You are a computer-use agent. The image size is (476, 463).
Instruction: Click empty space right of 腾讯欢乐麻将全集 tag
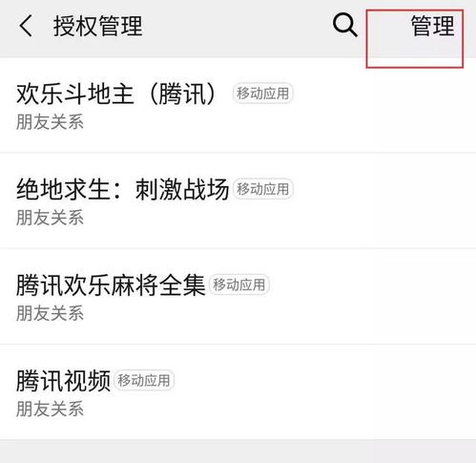pyautogui.click(x=372, y=284)
